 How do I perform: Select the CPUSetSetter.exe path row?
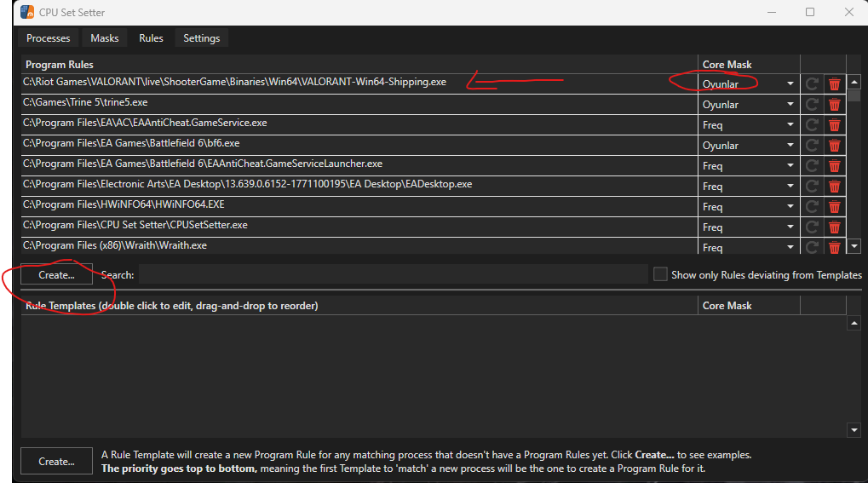click(359, 227)
